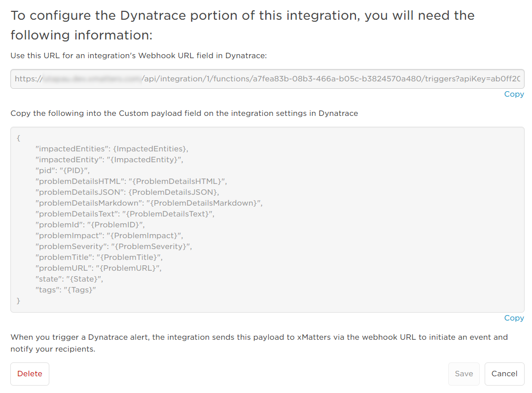The height and width of the screenshot is (393, 532).
Task: Click inside the custom payload code box
Action: click(x=267, y=219)
